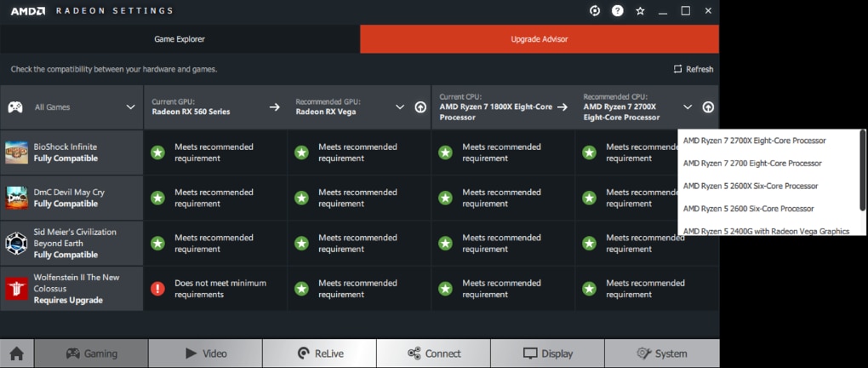Viewport: 868px width, 368px height.
Task: Click green star in BioShock current GPU cell
Action: (157, 152)
